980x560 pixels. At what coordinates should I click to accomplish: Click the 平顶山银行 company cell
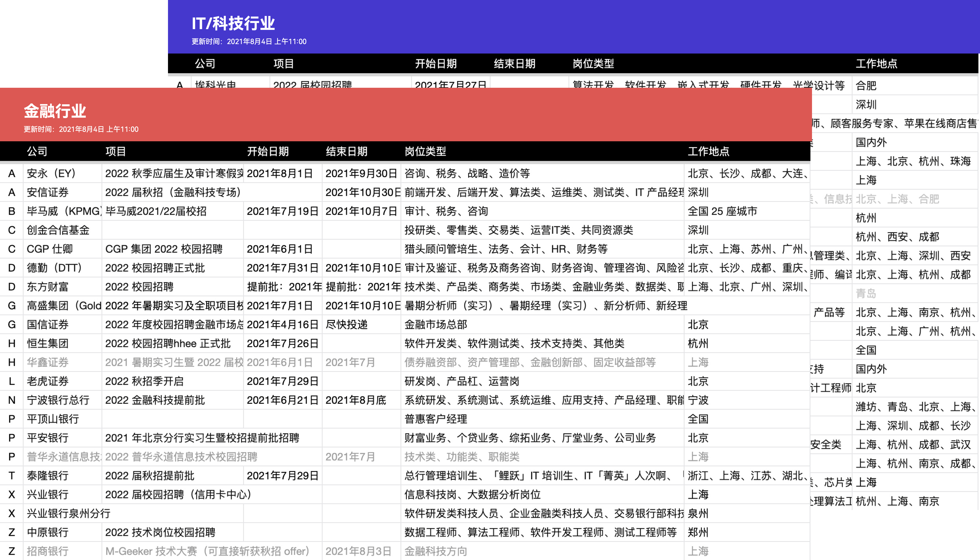coord(62,419)
